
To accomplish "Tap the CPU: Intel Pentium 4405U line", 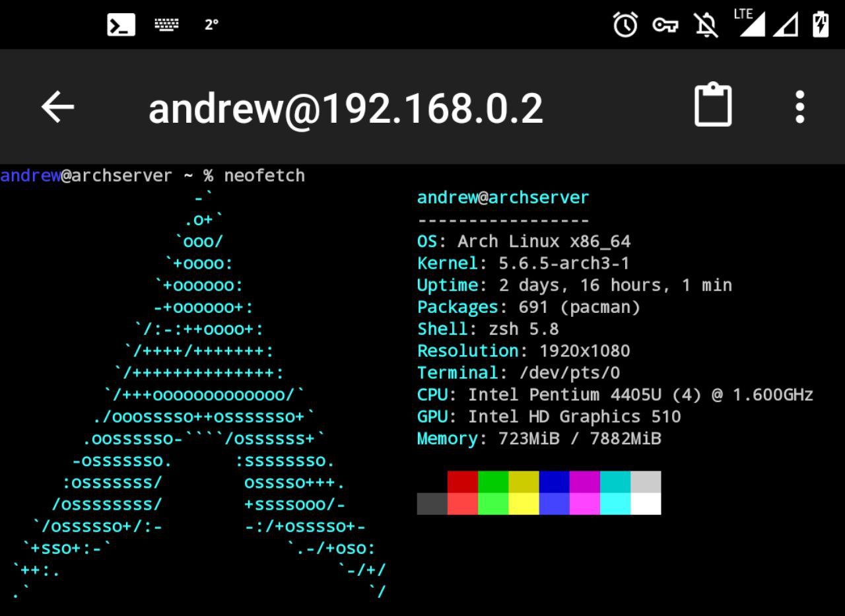I will pos(615,395).
